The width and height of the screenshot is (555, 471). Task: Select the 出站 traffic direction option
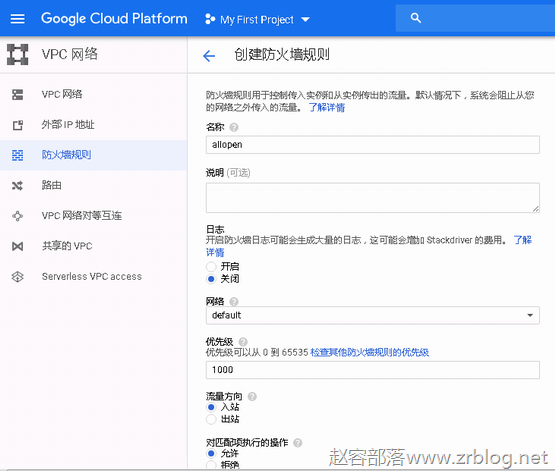click(211, 419)
